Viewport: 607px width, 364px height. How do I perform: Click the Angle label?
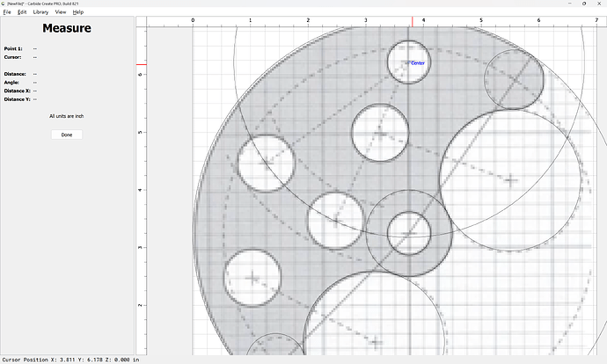(x=11, y=83)
